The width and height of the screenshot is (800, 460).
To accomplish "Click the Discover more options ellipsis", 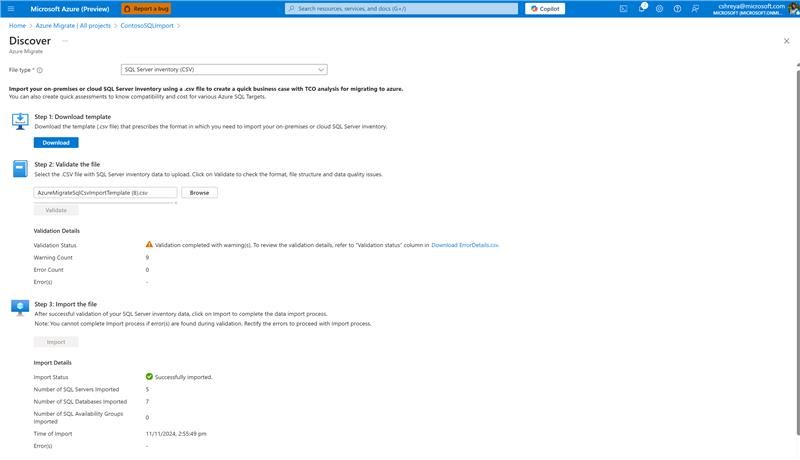I will (x=65, y=41).
